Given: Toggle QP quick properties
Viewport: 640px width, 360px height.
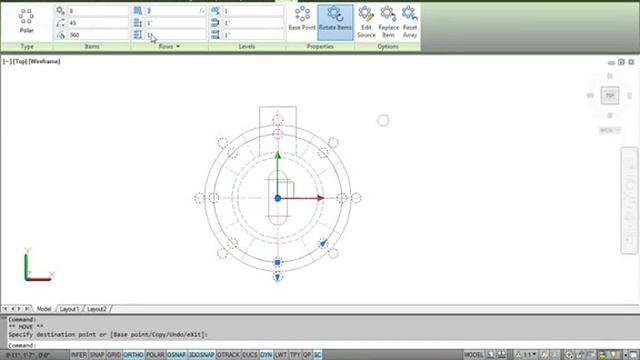Looking at the screenshot, I should click(x=307, y=355).
